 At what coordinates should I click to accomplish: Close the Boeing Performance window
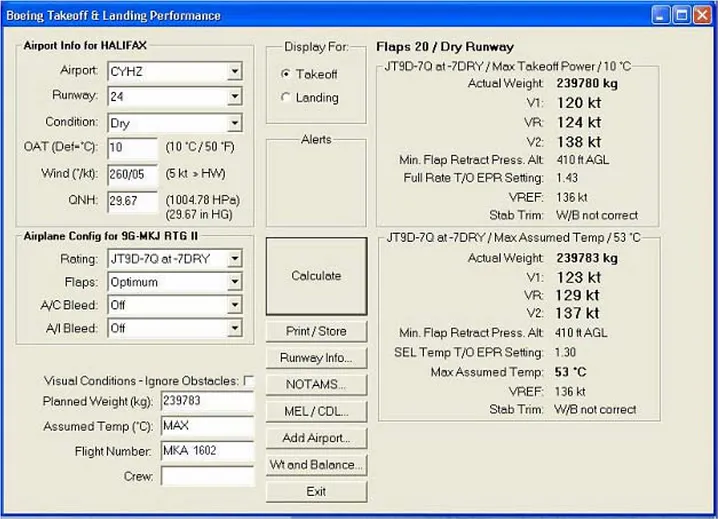click(703, 15)
